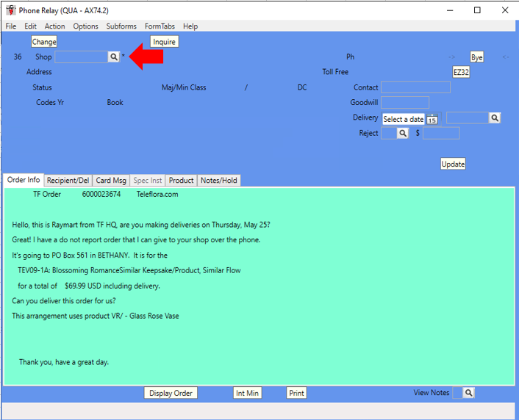Click the Change button
The width and height of the screenshot is (519, 420).
tap(44, 42)
